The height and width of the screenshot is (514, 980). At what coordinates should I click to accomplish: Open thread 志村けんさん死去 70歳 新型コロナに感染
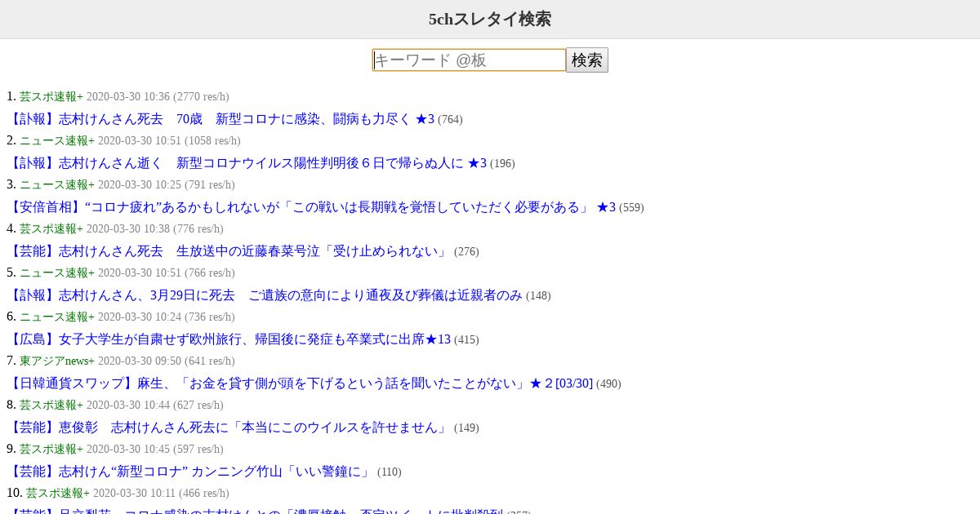[220, 119]
